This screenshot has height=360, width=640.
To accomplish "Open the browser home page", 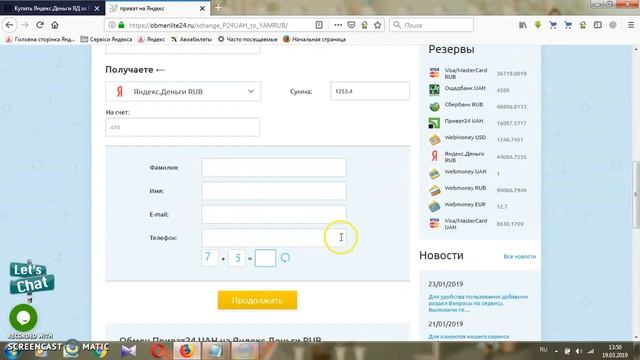I will pyautogui.click(x=55, y=25).
